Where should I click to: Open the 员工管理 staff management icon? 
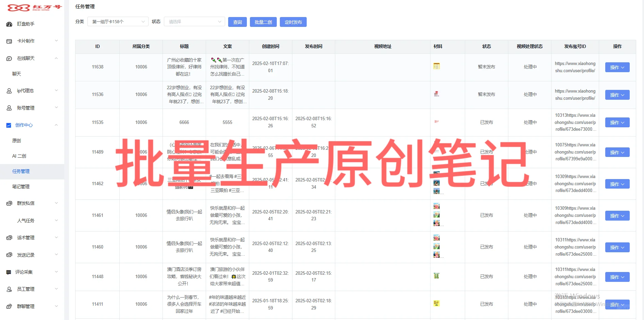click(9, 289)
